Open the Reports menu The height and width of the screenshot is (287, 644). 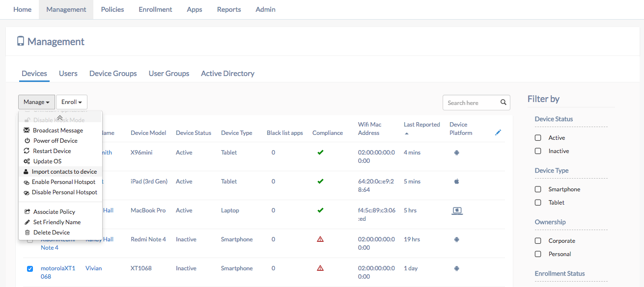point(229,9)
